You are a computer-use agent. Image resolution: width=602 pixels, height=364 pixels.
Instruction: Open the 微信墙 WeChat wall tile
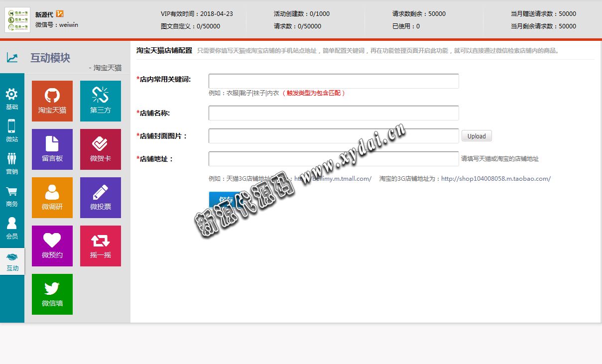coord(52,294)
